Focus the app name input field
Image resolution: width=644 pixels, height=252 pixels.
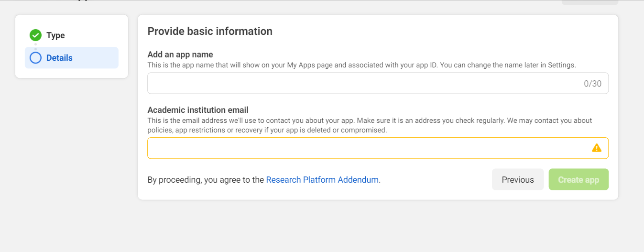pyautogui.click(x=363, y=84)
